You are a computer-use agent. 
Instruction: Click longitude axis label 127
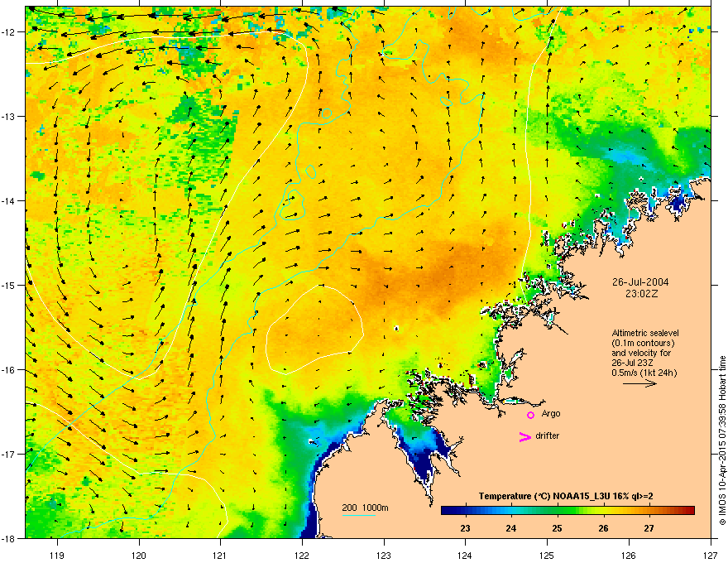click(x=711, y=555)
